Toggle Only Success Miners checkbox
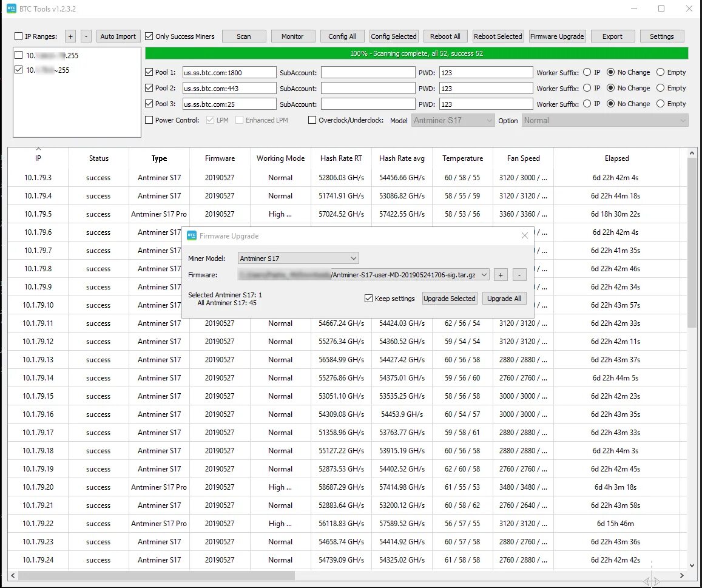The width and height of the screenshot is (702, 588). click(149, 36)
